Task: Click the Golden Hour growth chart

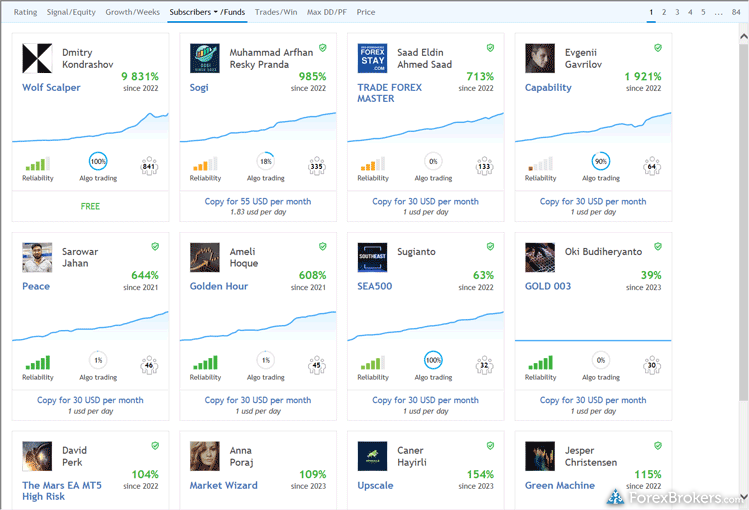Action: pyautogui.click(x=258, y=321)
